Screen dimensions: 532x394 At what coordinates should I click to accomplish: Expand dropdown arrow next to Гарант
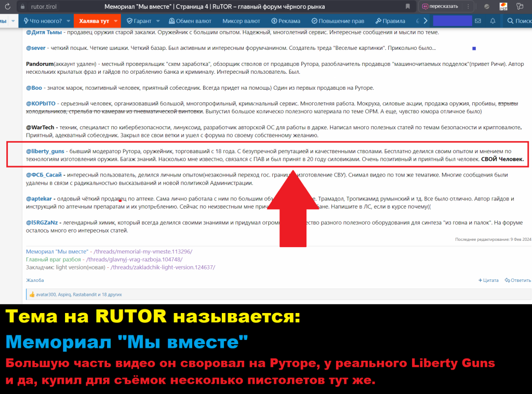coord(158,21)
